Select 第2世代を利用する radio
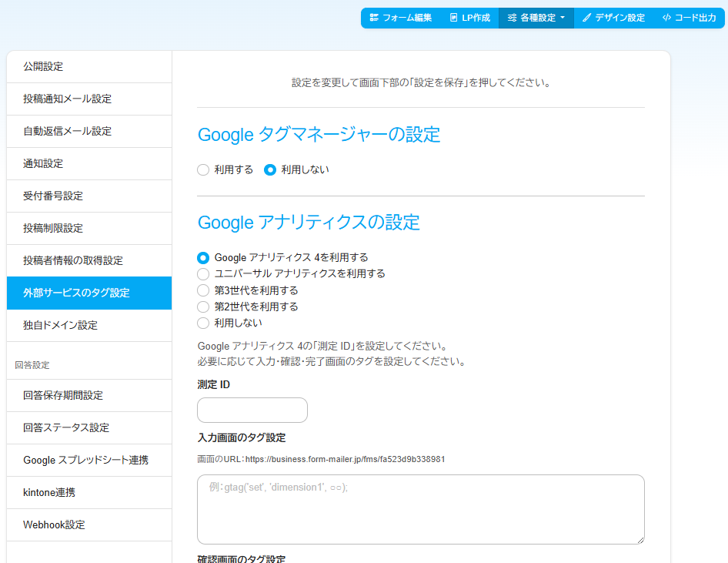The image size is (728, 563). (x=203, y=307)
